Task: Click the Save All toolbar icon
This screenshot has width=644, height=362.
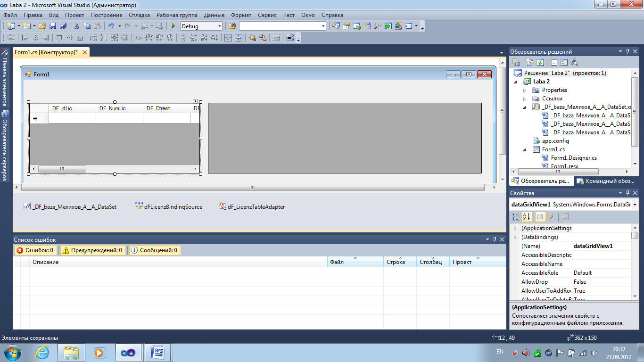Action: click(x=63, y=26)
